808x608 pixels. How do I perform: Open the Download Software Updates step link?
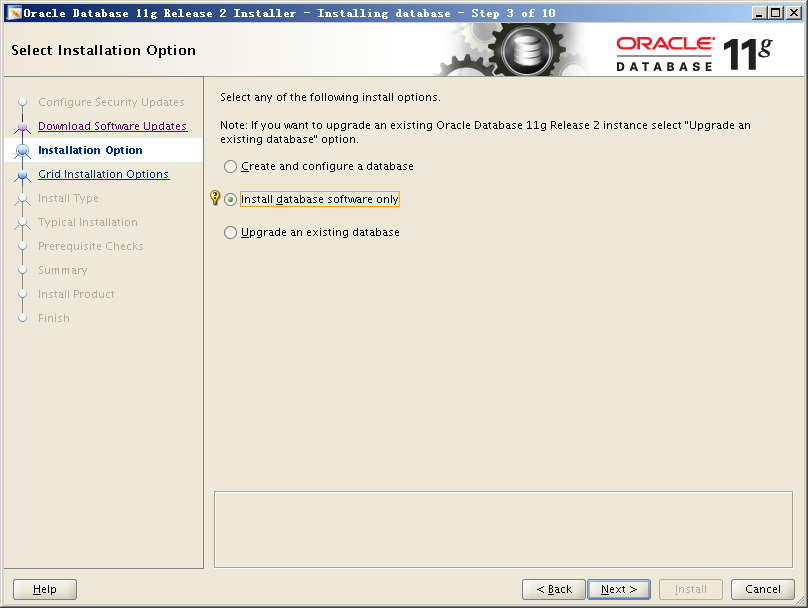(x=112, y=126)
